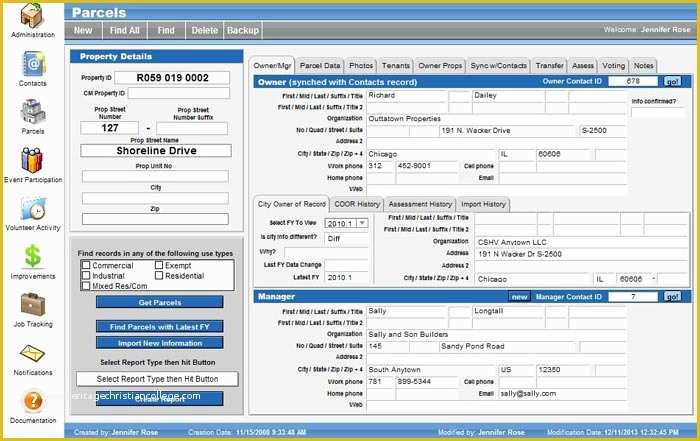
Task: Click go! next to Manager Contact ID
Action: coord(672,296)
